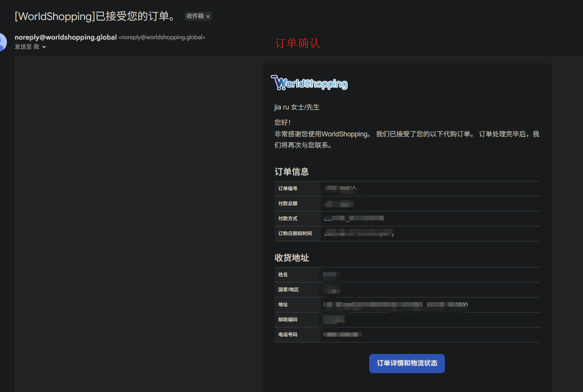The width and height of the screenshot is (583, 392).
Task: Click the sender avatar icon
Action: pyautogui.click(x=2, y=42)
